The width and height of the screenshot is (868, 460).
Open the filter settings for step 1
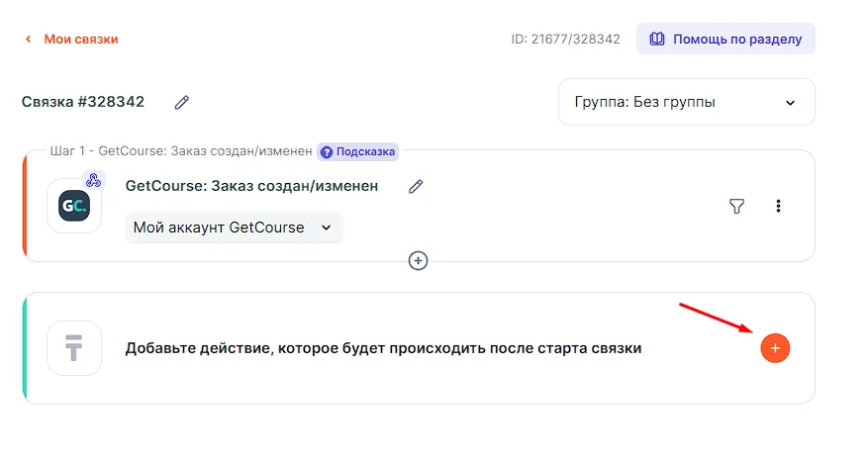(736, 206)
